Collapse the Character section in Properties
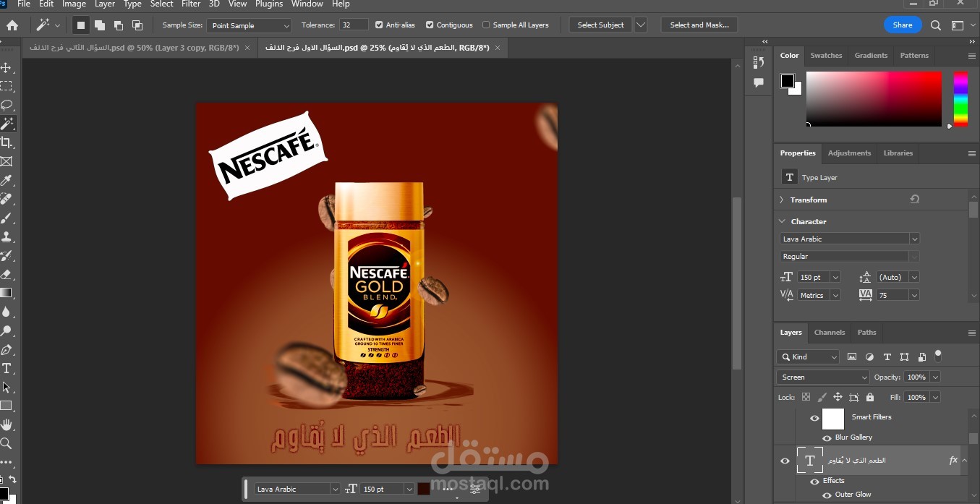980x504 pixels. coord(782,221)
